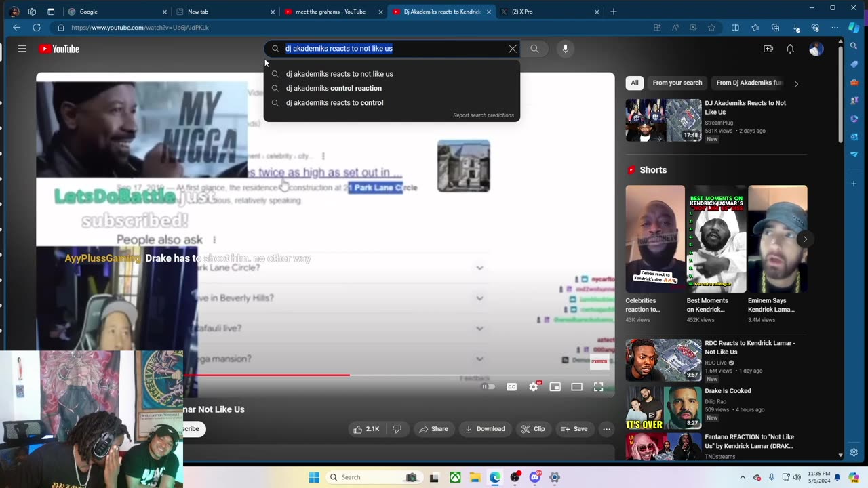Open the taskbar clock showing 11:35 PM

click(x=818, y=477)
